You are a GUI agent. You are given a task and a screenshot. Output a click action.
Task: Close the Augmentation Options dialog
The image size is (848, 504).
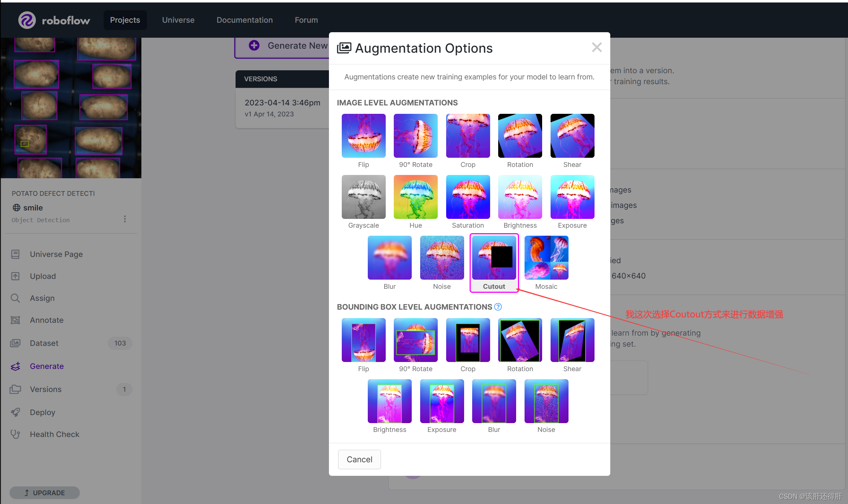click(x=597, y=47)
